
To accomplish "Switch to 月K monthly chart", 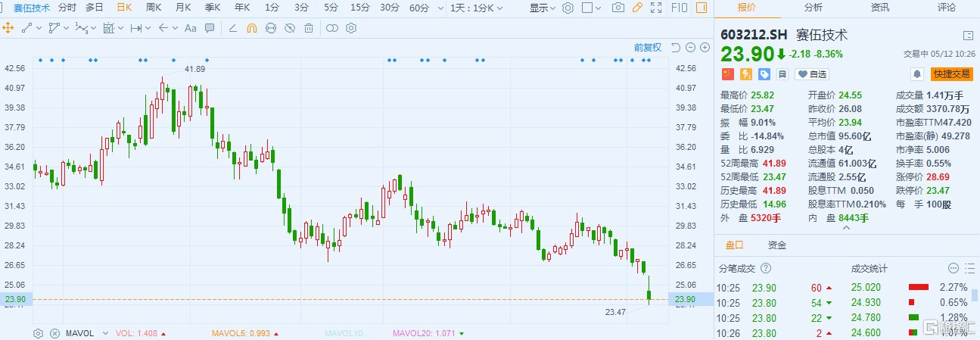I will pos(183,8).
